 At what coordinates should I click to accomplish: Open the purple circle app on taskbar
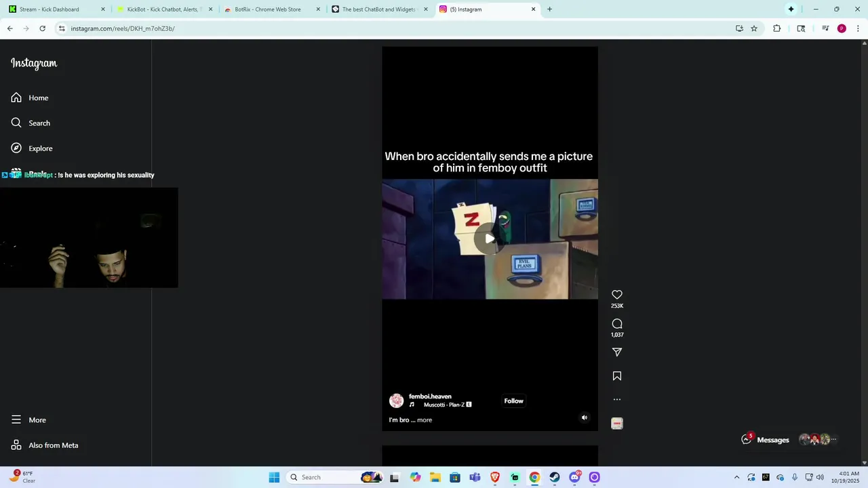point(595,477)
